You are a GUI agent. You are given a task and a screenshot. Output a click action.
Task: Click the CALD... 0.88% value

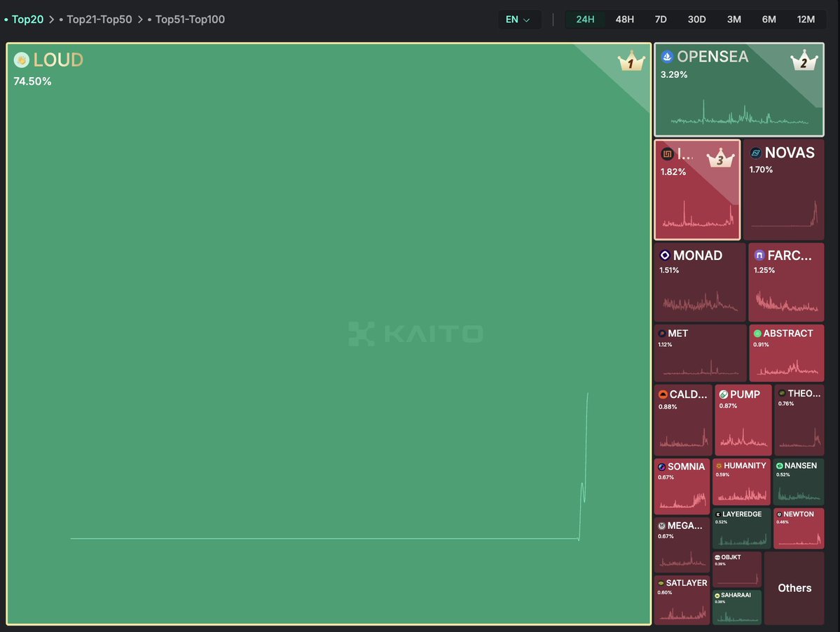point(668,407)
